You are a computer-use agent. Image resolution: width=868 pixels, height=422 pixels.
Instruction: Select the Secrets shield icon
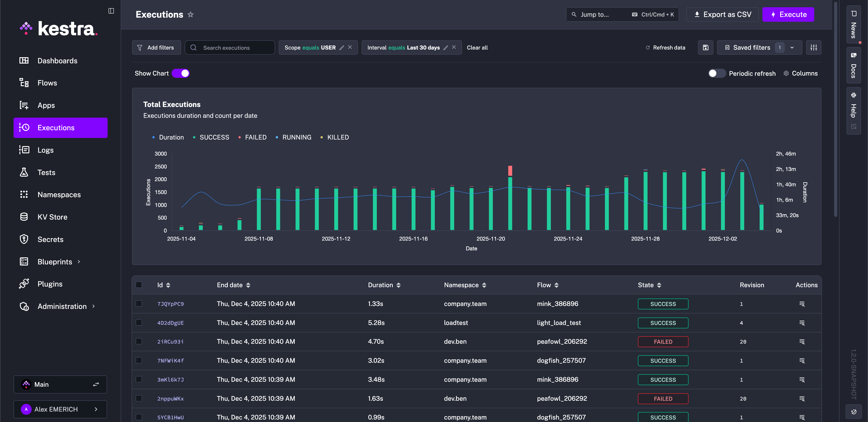[24, 239]
